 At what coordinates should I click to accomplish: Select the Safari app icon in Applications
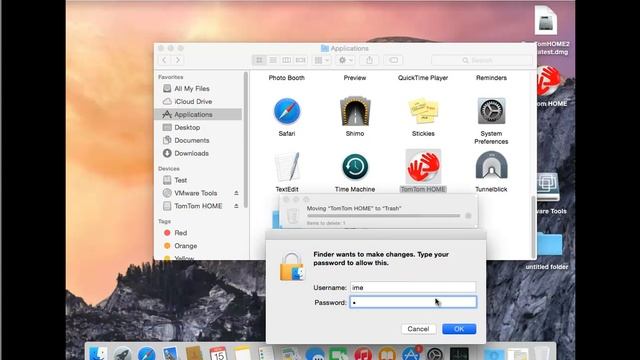point(287,111)
